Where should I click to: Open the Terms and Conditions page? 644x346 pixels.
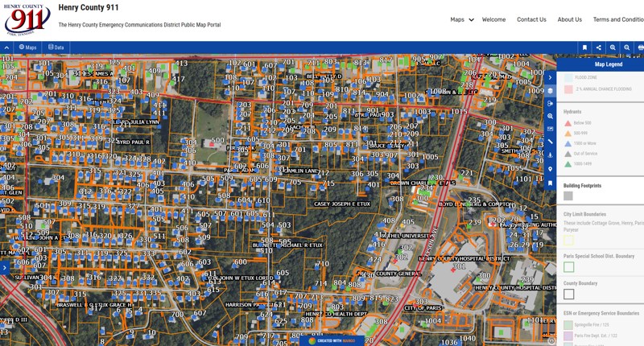pyautogui.click(x=618, y=19)
